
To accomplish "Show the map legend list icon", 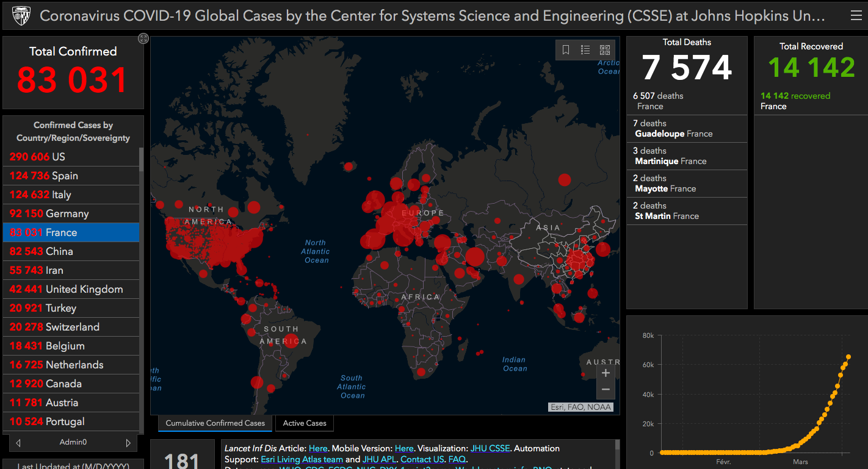I will pyautogui.click(x=585, y=50).
